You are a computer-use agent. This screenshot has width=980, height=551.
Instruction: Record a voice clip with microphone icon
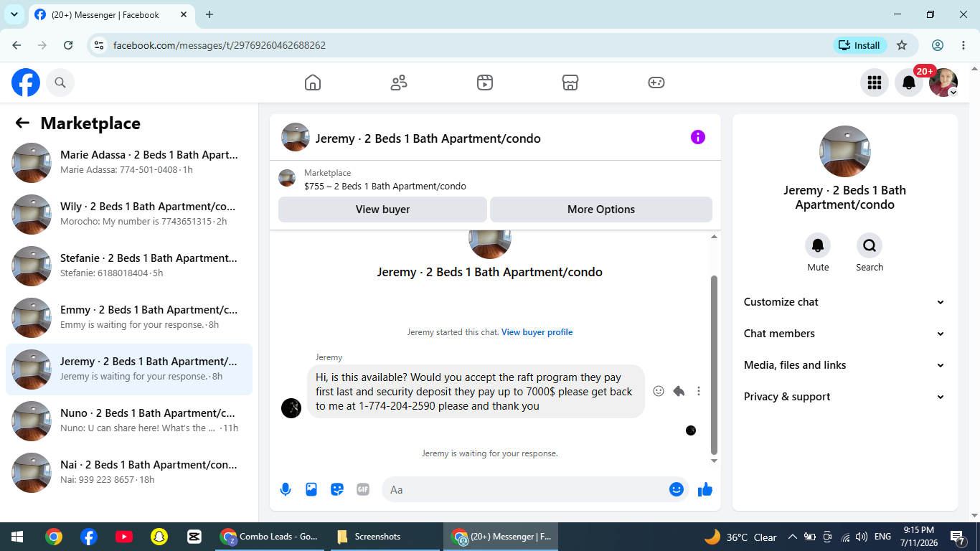pos(286,489)
